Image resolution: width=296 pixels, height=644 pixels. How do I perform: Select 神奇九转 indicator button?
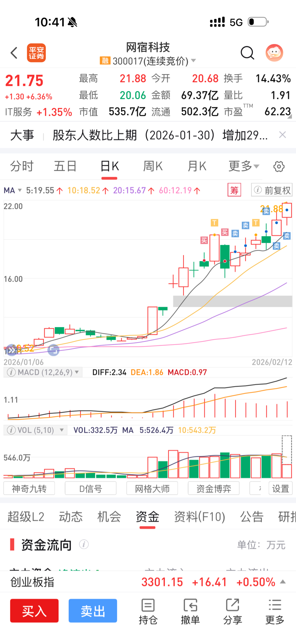29,488
